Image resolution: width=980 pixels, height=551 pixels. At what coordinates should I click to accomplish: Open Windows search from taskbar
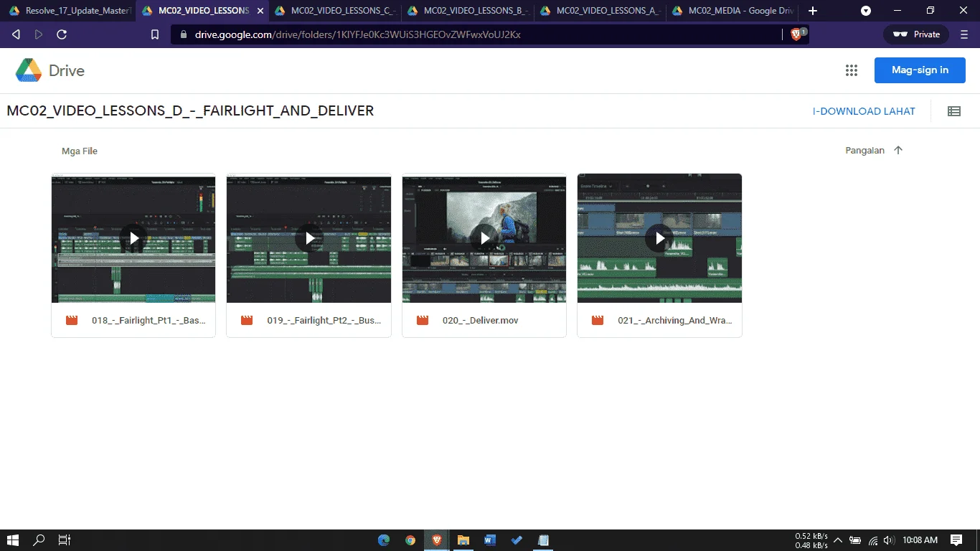(x=39, y=540)
